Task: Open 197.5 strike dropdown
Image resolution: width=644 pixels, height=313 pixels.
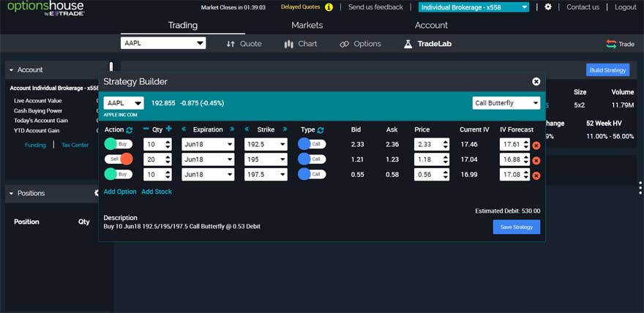Action: pos(266,174)
